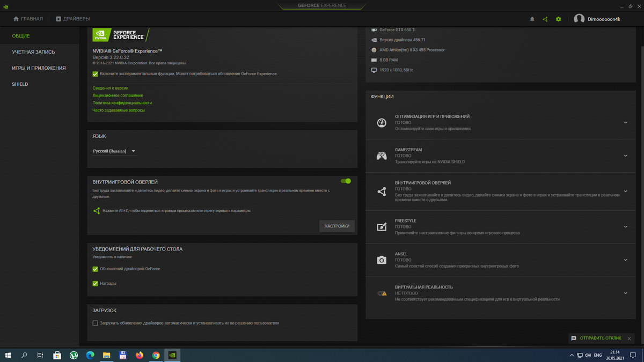Image resolution: width=644 pixels, height=362 pixels.
Task: Expand ОПТИМИЗАЦИЯ ИГР И ПРИЛОЖЕНИЙ section
Action: (626, 123)
